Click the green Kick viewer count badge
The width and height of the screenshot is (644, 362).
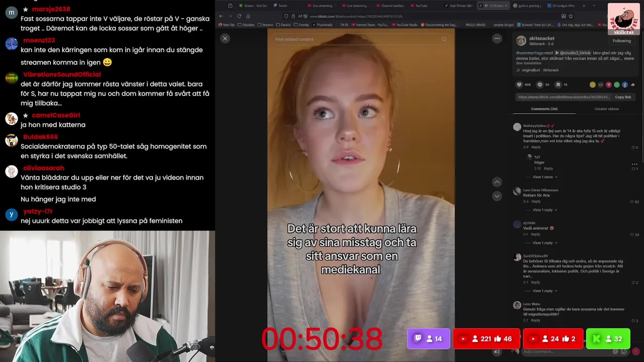(608, 339)
